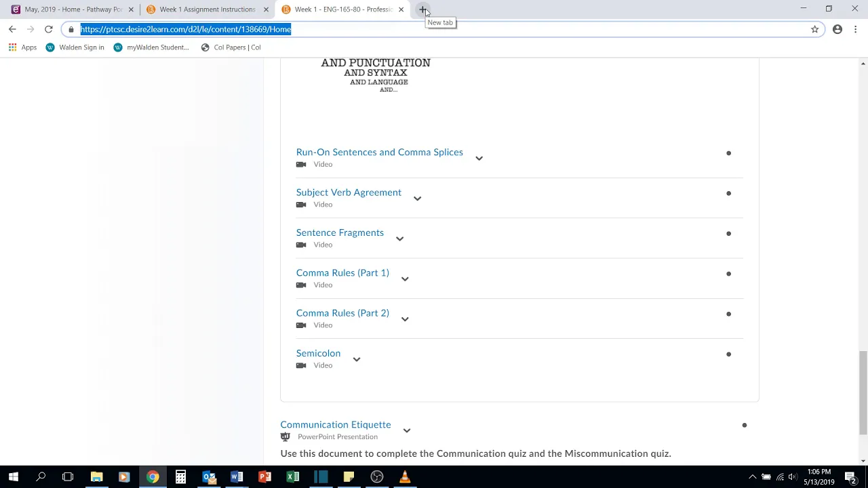
Task: Close the May, 2019 - Home tab
Action: tap(132, 9)
